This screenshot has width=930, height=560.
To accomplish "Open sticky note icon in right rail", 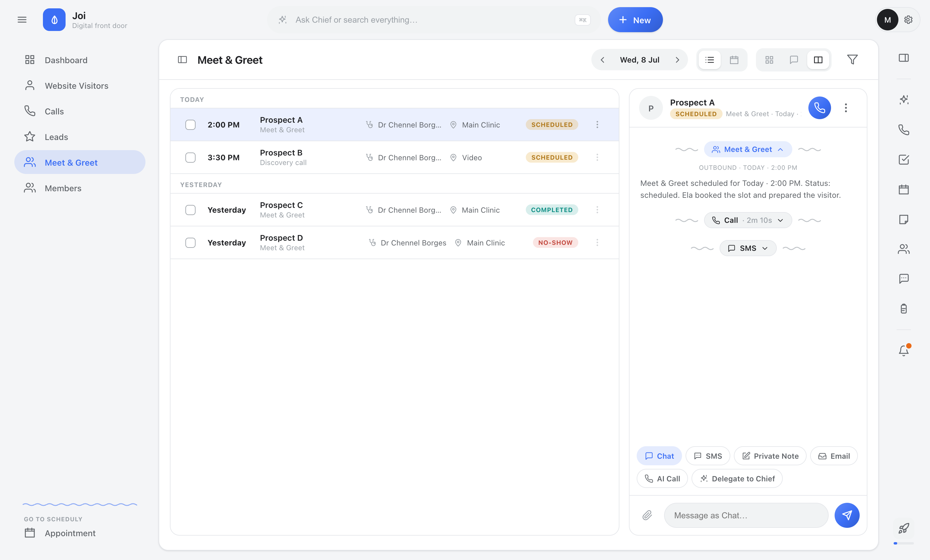I will click(903, 219).
